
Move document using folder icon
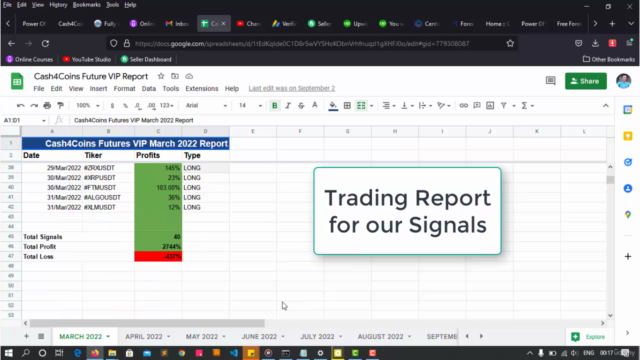(x=175, y=76)
